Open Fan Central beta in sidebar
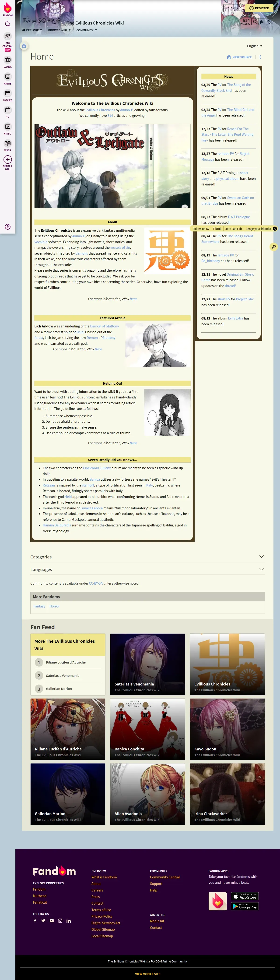The image size is (280, 980). point(8,42)
